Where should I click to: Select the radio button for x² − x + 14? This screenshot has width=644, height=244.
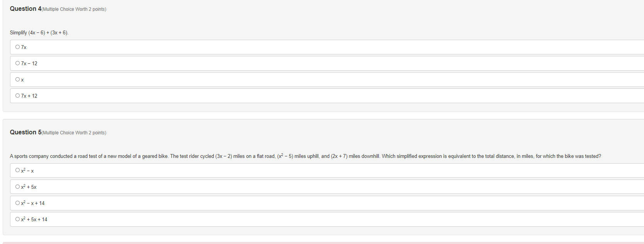[17, 202]
